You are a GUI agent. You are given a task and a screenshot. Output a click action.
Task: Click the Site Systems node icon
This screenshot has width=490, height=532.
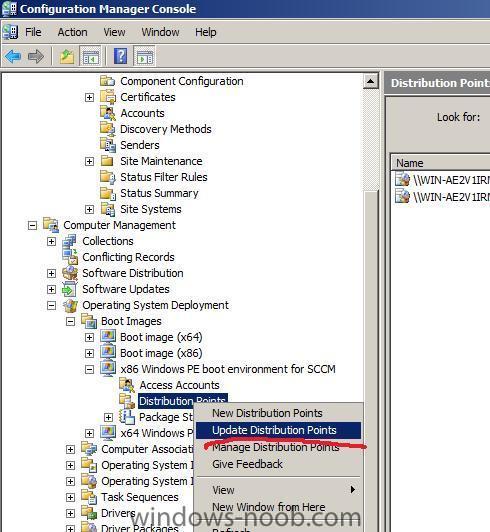tap(108, 209)
